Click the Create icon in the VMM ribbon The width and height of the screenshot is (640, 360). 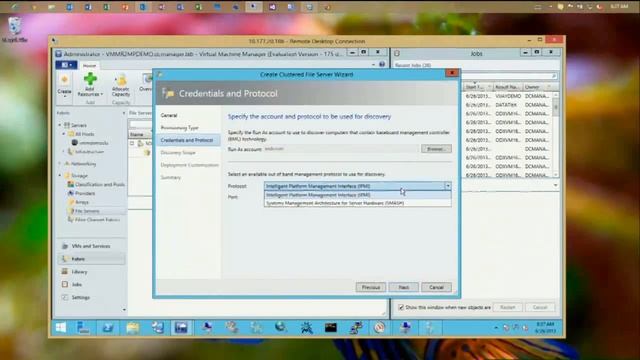(x=64, y=84)
